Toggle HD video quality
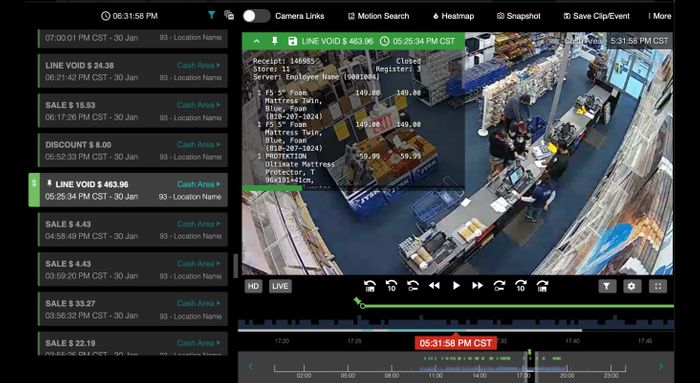The width and height of the screenshot is (700, 383). [253, 286]
